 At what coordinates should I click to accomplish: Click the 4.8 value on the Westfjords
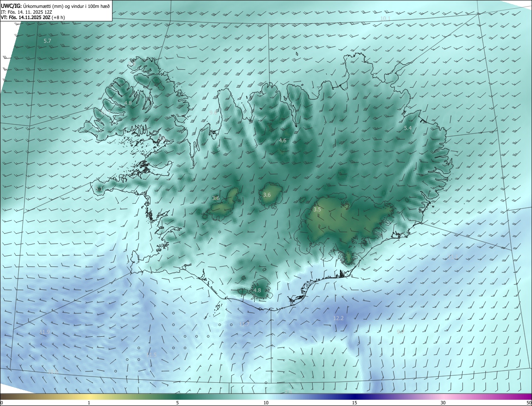pyautogui.click(x=128, y=103)
